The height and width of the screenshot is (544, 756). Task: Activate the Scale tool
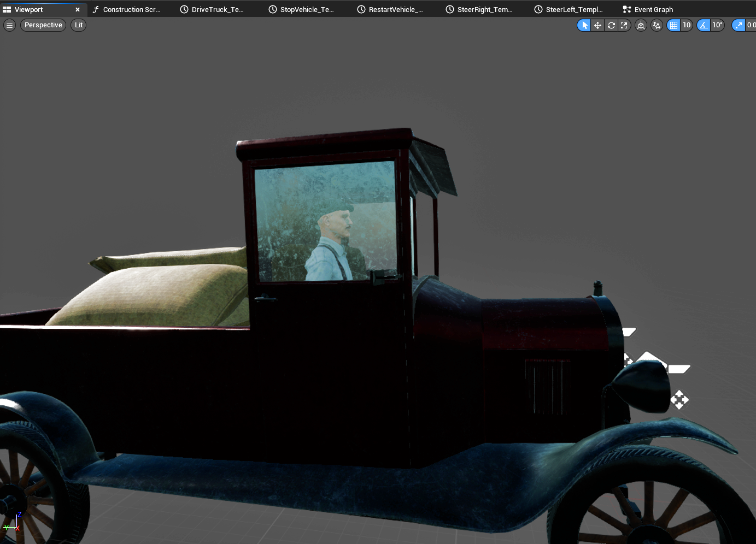[x=624, y=25]
